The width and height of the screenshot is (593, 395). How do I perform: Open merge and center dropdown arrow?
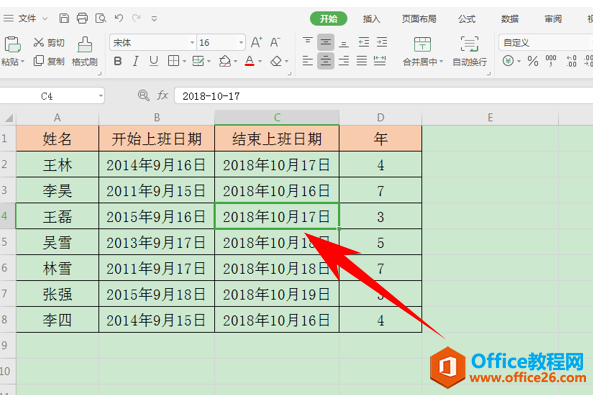441,61
